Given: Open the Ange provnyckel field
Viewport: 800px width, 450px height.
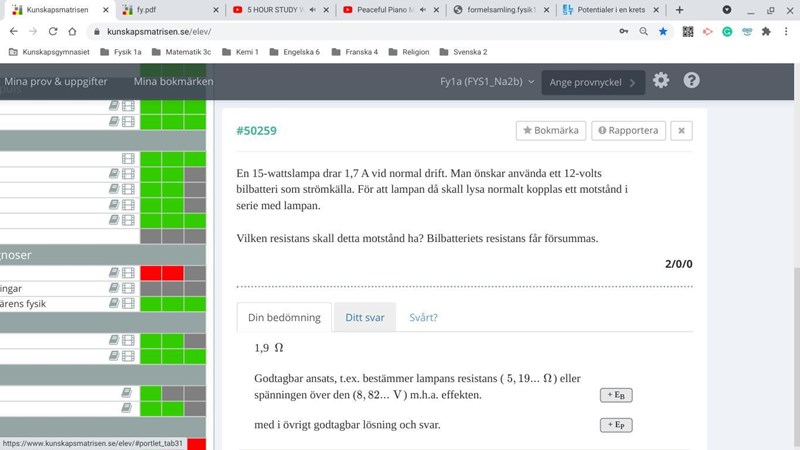Looking at the screenshot, I should pyautogui.click(x=592, y=83).
